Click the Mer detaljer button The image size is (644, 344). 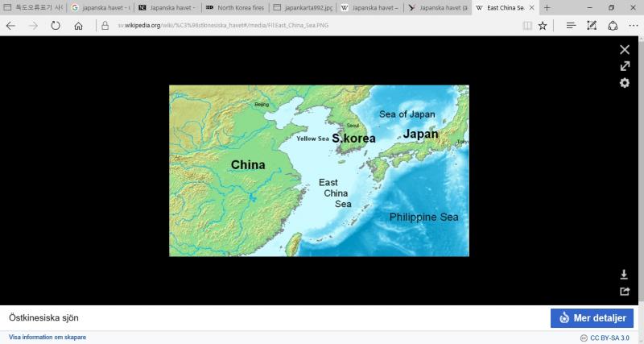[592, 318]
